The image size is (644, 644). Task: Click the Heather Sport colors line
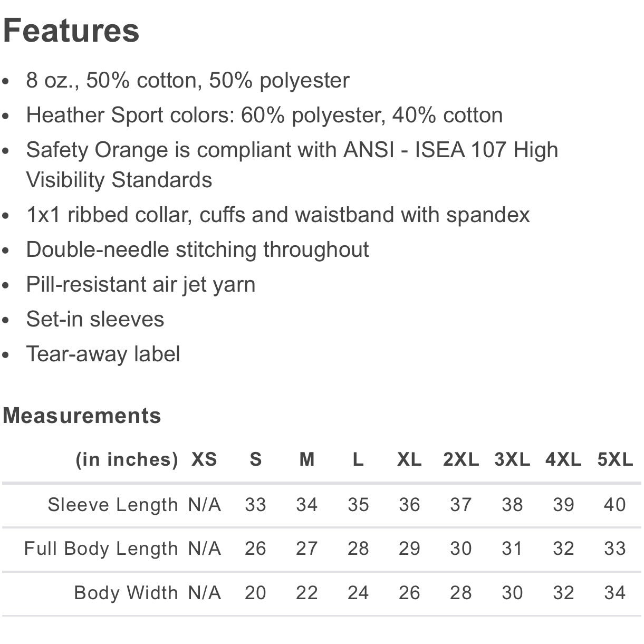[265, 116]
